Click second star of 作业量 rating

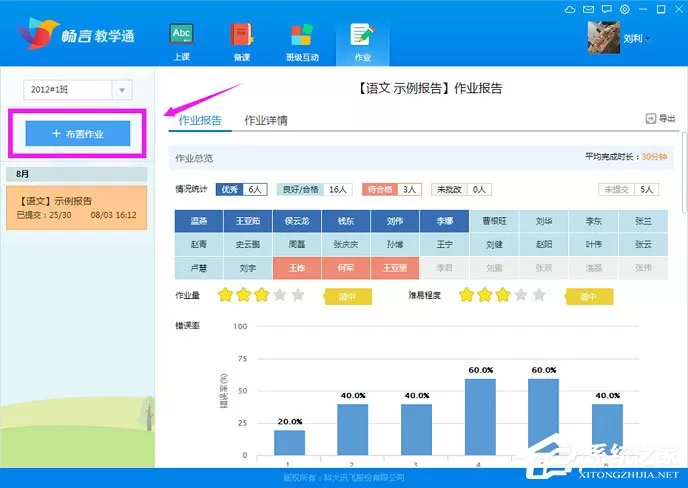(244, 294)
